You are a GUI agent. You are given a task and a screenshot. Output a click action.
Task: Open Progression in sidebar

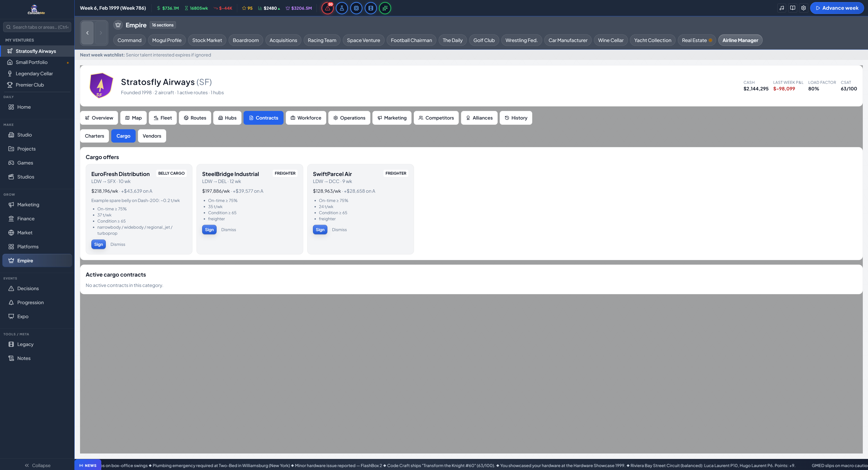tap(37, 303)
